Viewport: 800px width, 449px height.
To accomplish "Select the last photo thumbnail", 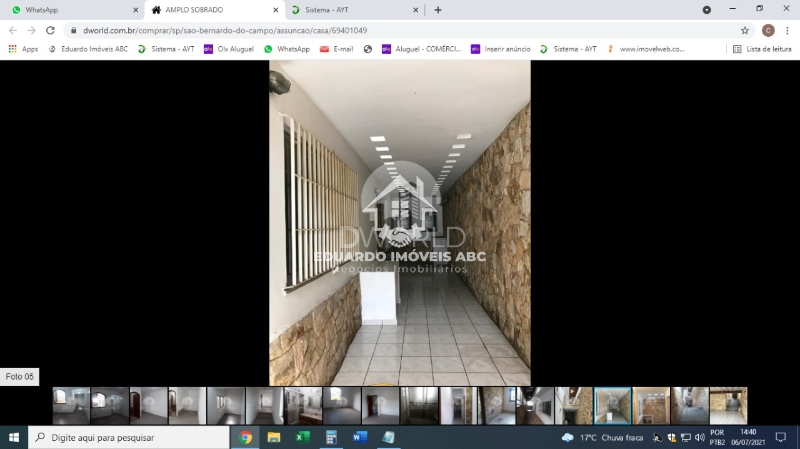I will click(729, 406).
